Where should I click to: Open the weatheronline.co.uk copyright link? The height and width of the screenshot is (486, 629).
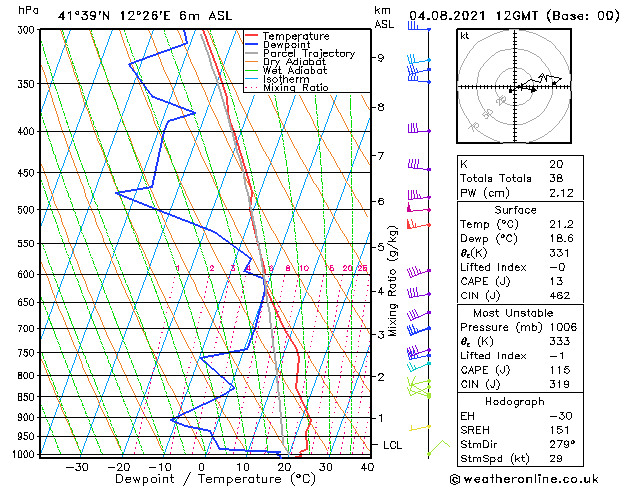pyautogui.click(x=524, y=479)
